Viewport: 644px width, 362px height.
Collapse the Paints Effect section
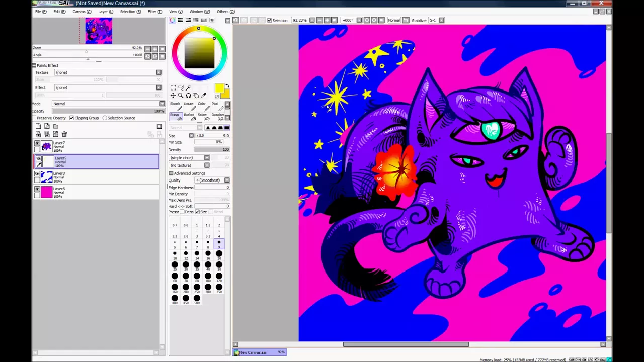(34, 65)
